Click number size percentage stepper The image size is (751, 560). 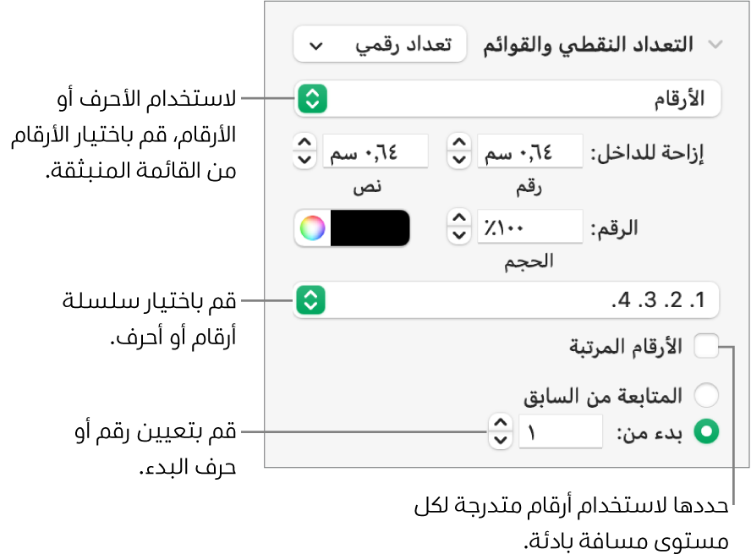[458, 227]
